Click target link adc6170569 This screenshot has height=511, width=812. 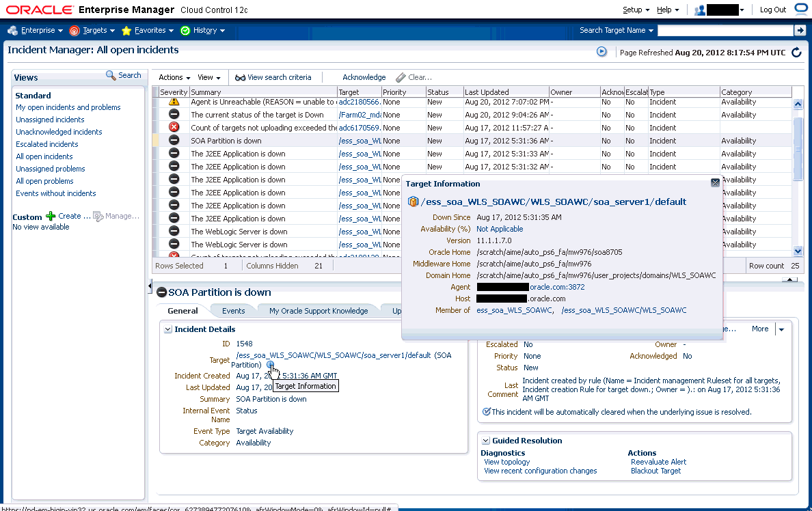point(360,128)
